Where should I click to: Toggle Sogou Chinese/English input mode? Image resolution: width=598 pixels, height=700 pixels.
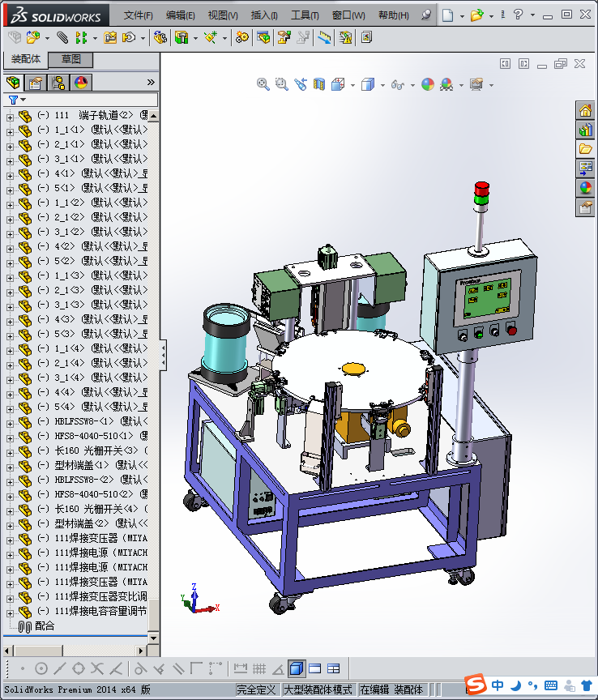[x=498, y=685]
